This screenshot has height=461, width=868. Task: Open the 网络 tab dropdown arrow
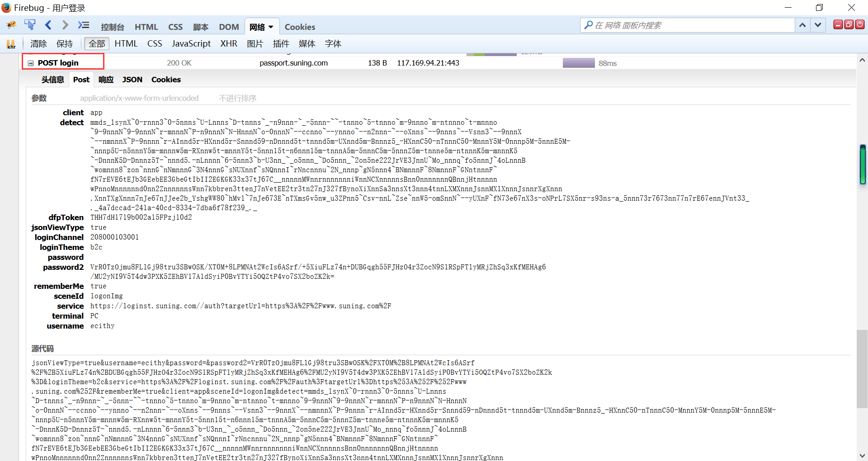tap(271, 27)
